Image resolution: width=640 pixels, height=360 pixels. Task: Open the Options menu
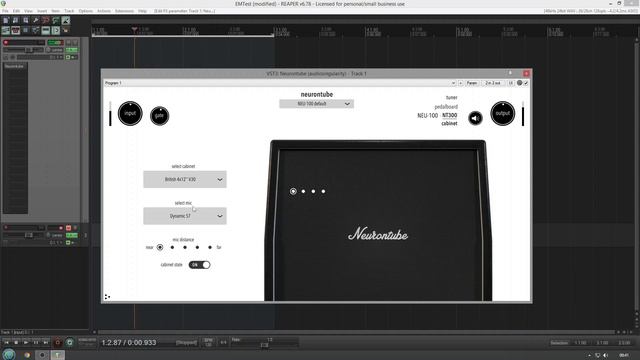[86, 11]
